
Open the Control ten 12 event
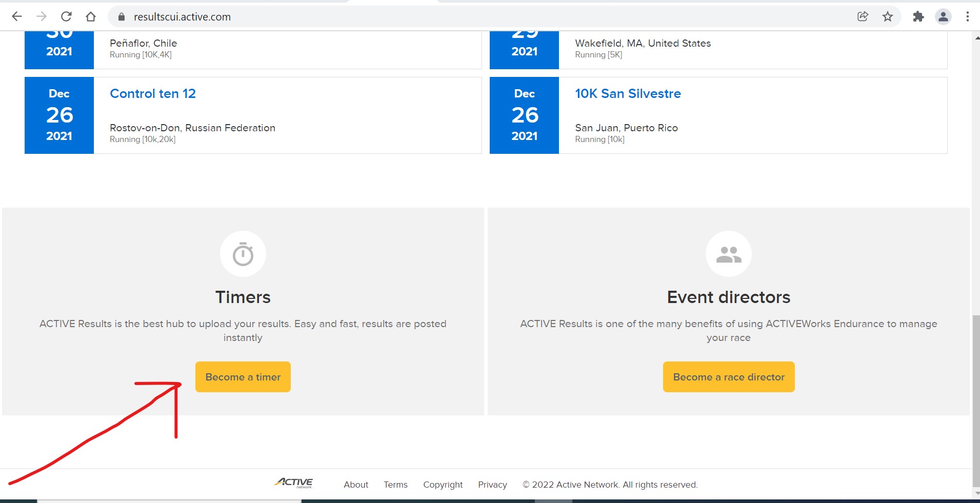(x=153, y=94)
